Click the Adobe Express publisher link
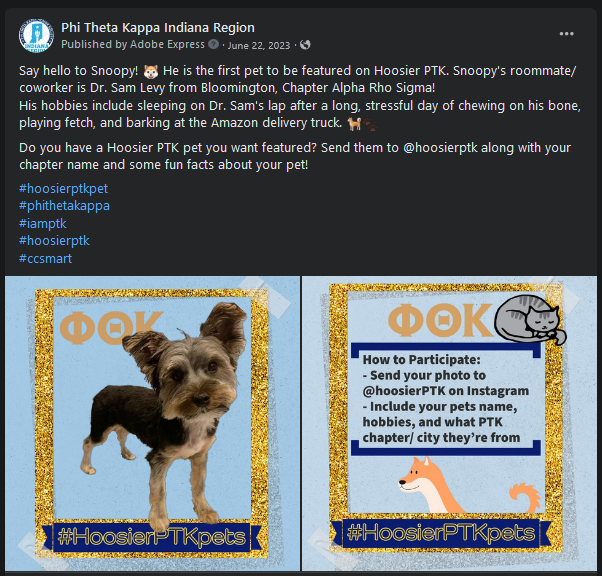The image size is (602, 576). (167, 45)
